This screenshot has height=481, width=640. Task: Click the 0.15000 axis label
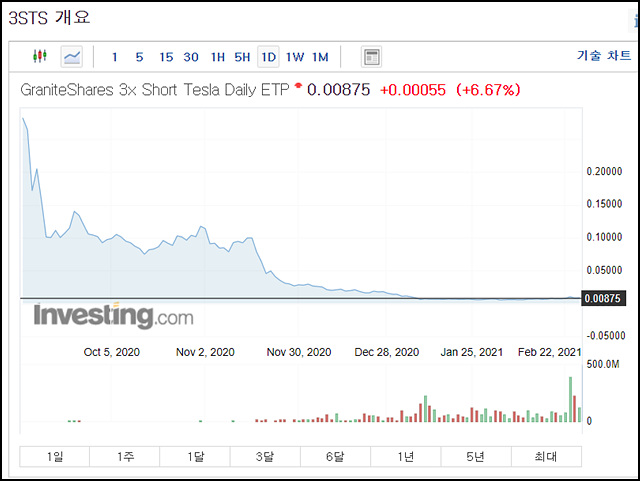coord(604,204)
